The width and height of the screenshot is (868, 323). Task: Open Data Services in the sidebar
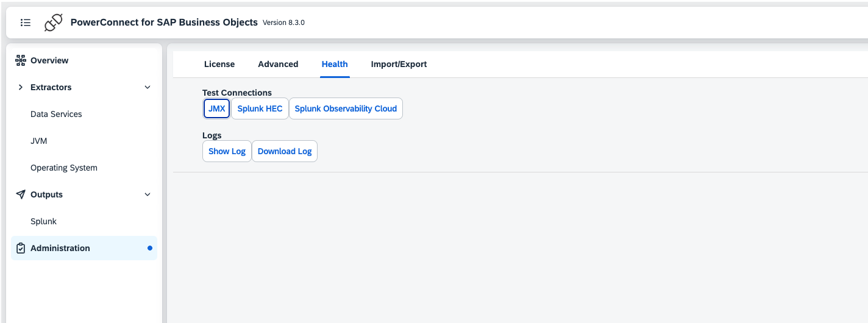(x=56, y=114)
